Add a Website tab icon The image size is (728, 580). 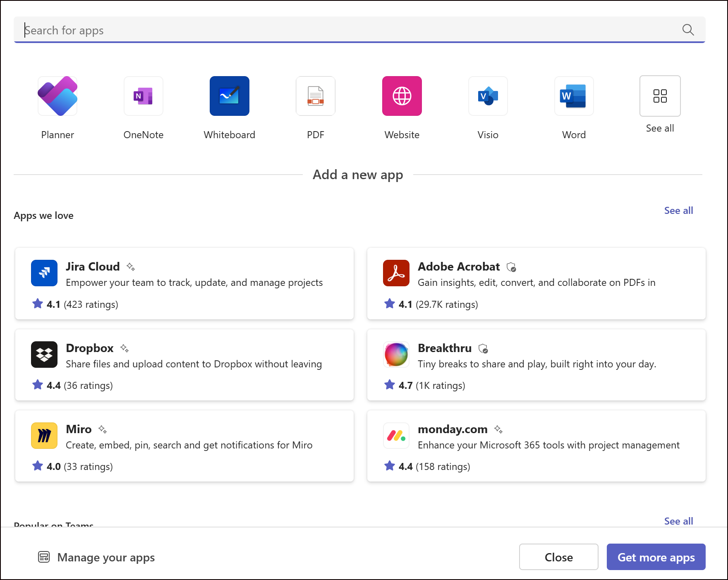pos(402,96)
